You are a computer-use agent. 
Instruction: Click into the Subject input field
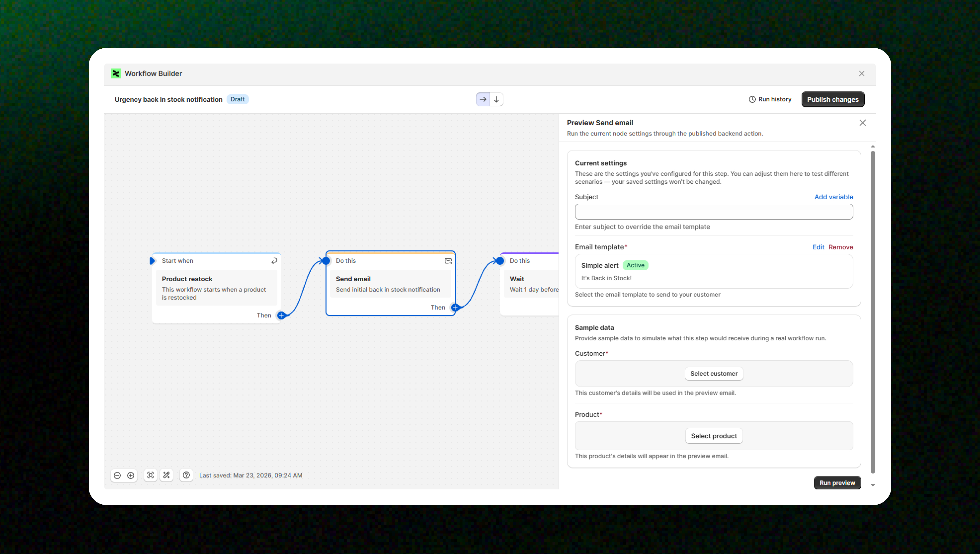(x=714, y=212)
